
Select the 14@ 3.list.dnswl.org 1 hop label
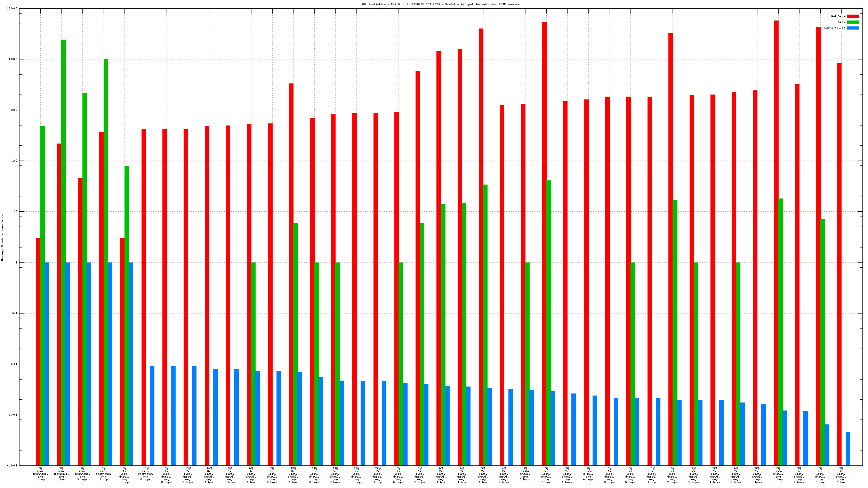tap(209, 475)
